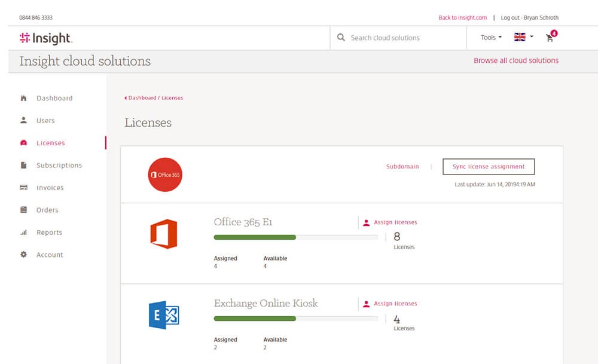
Task: Click Available value under Exchange Online Kiosk
Action: pos(265,347)
